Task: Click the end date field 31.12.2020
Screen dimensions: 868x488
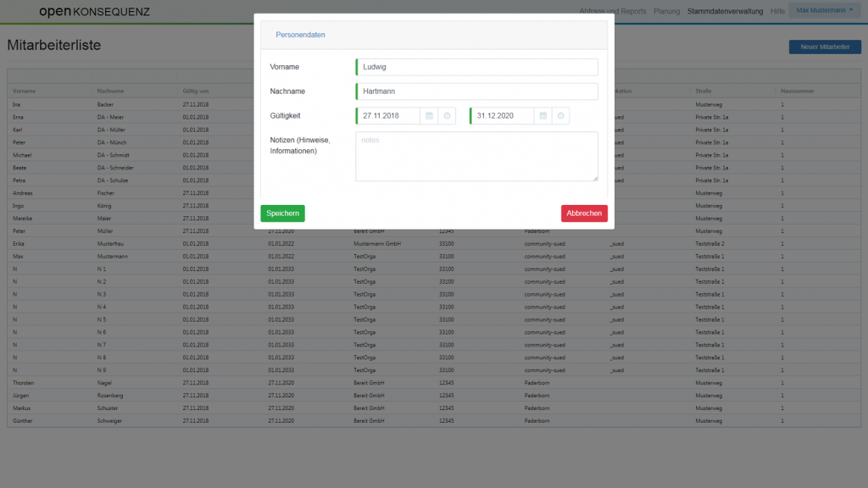Action: point(503,116)
